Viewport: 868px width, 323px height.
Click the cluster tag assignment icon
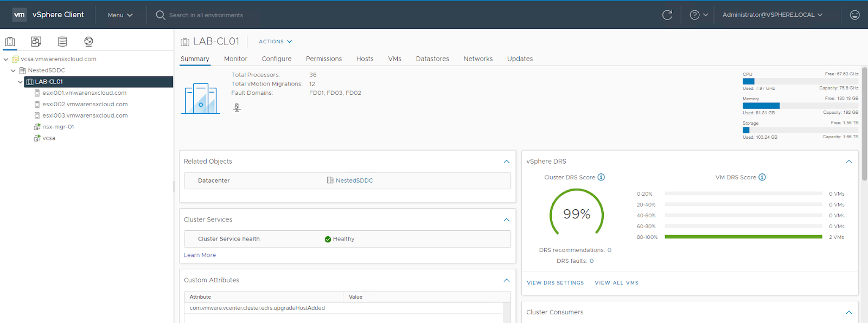tap(237, 108)
